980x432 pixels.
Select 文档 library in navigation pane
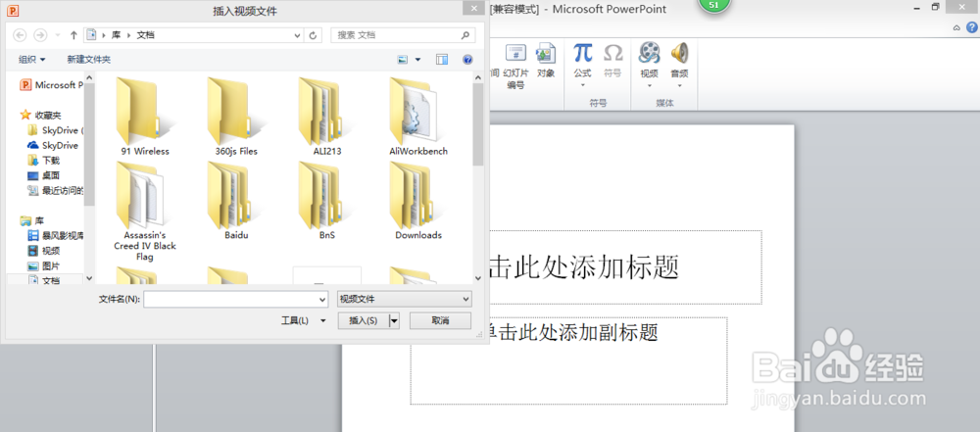[44, 281]
